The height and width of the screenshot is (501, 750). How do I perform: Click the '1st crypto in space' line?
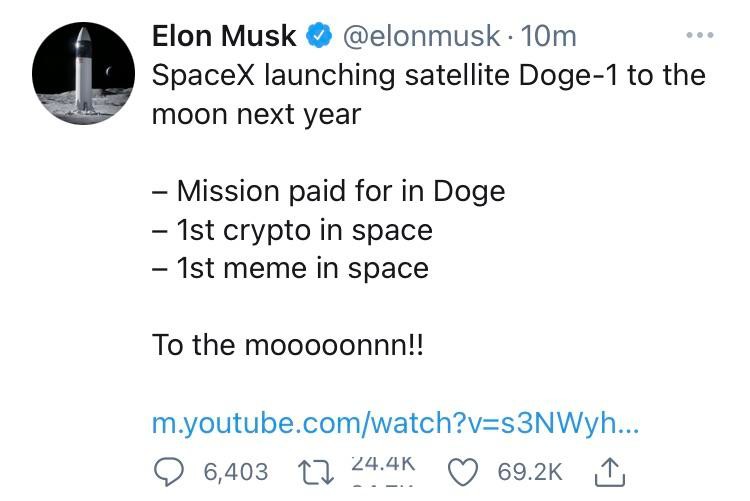pyautogui.click(x=292, y=230)
